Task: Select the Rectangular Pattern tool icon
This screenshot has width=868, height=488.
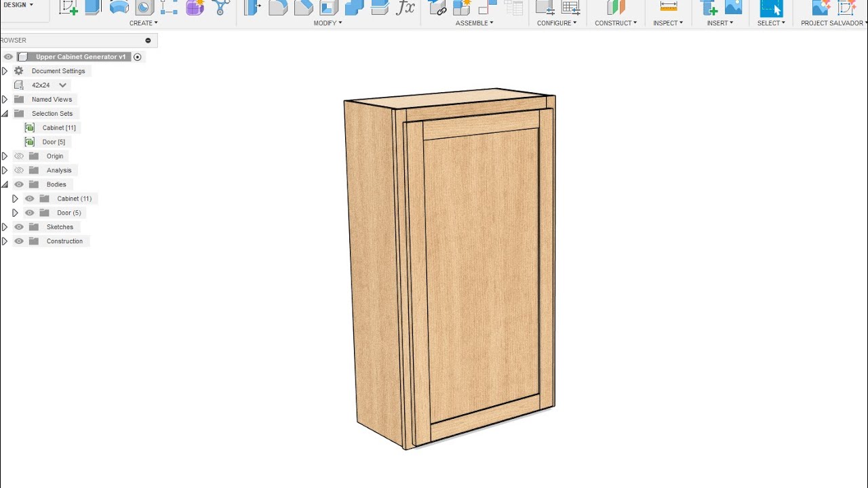Action: click(169, 7)
